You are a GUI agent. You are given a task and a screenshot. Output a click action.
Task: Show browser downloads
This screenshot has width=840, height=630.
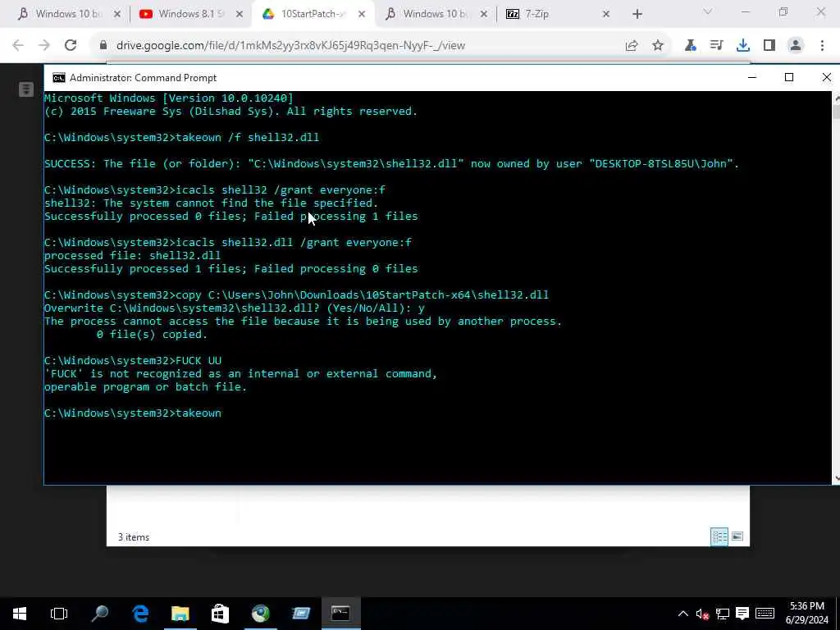pos(742,46)
